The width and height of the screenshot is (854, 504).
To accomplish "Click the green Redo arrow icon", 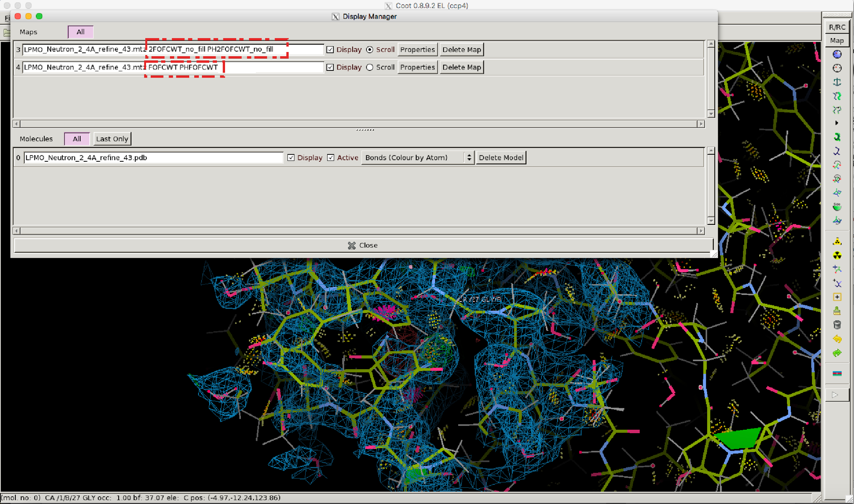I will point(837,353).
